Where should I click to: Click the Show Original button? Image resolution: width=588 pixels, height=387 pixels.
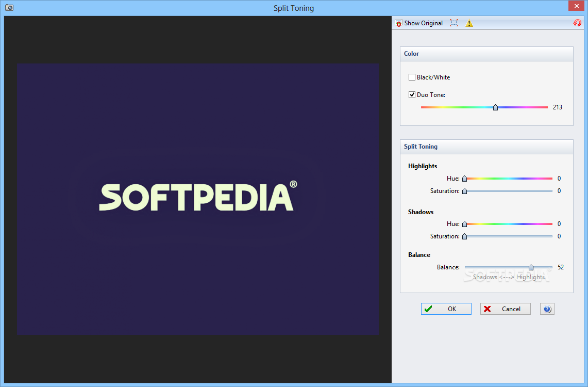coord(419,23)
